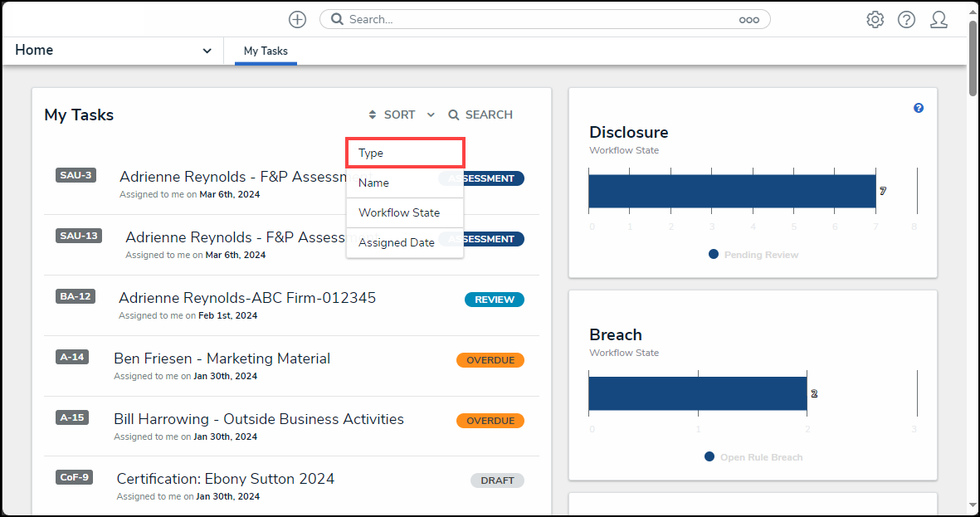Click the search bar magnifier icon
The height and width of the screenshot is (517, 980).
[337, 19]
